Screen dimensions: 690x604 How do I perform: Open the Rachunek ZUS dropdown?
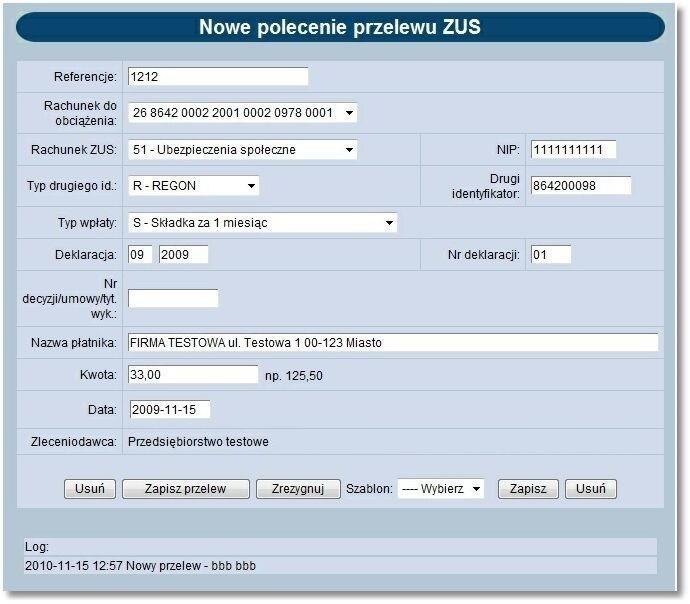click(x=242, y=150)
